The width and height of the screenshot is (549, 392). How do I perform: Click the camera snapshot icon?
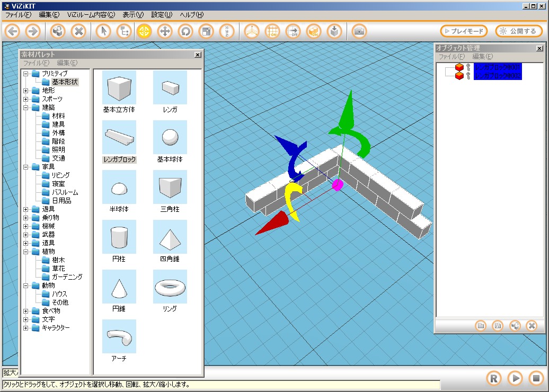[359, 31]
